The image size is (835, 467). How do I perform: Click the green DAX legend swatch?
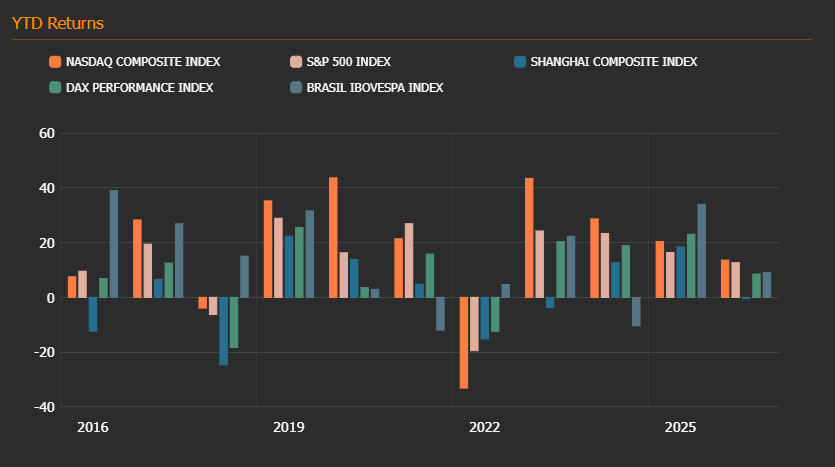[x=55, y=87]
